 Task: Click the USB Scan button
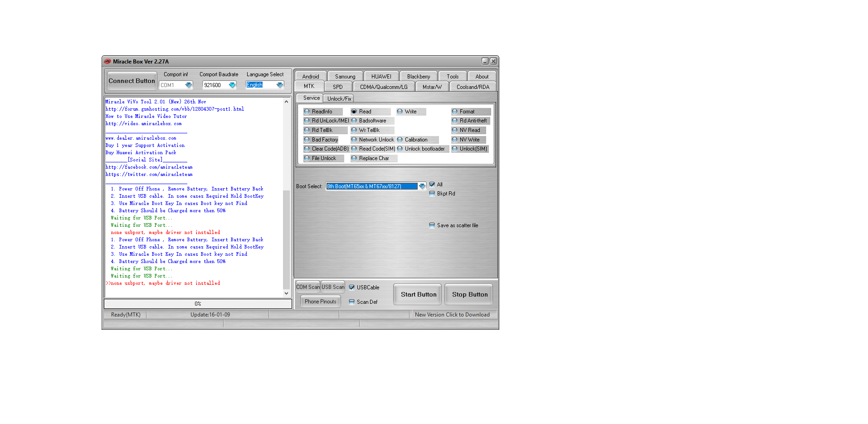333,287
